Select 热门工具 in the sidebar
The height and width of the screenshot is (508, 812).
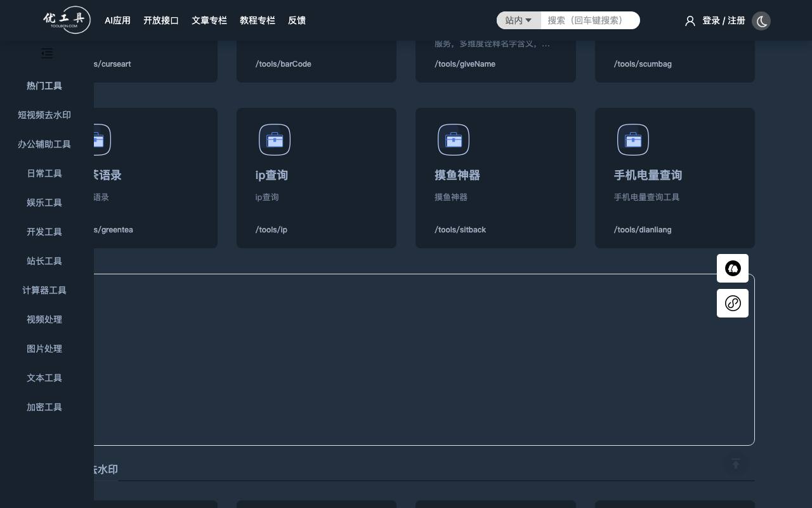(x=44, y=86)
